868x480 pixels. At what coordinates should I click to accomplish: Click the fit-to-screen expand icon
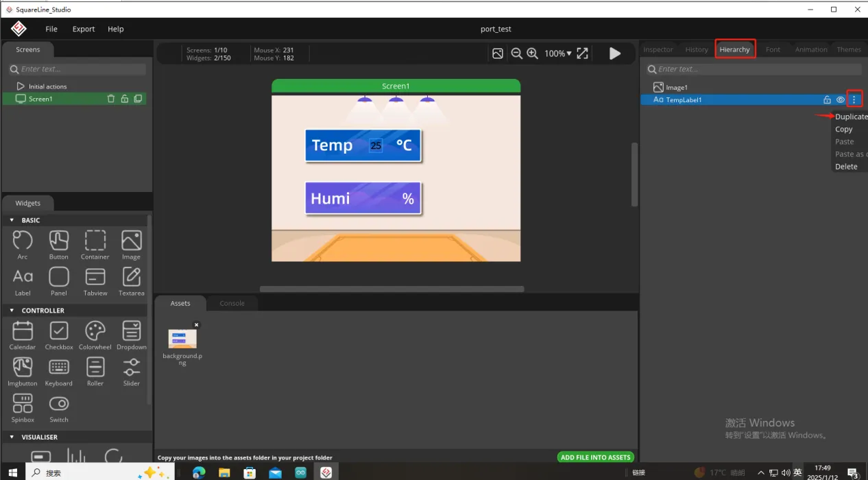point(582,53)
